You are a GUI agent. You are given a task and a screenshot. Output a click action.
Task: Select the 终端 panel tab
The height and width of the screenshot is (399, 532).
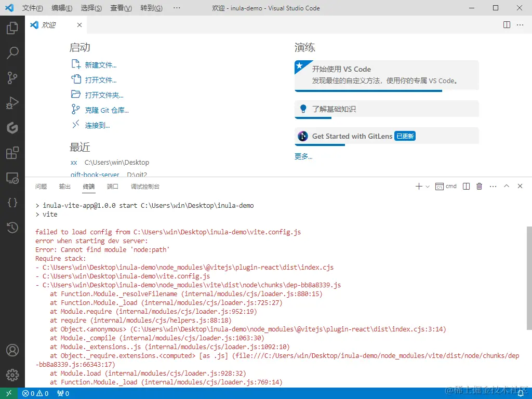[x=89, y=187]
